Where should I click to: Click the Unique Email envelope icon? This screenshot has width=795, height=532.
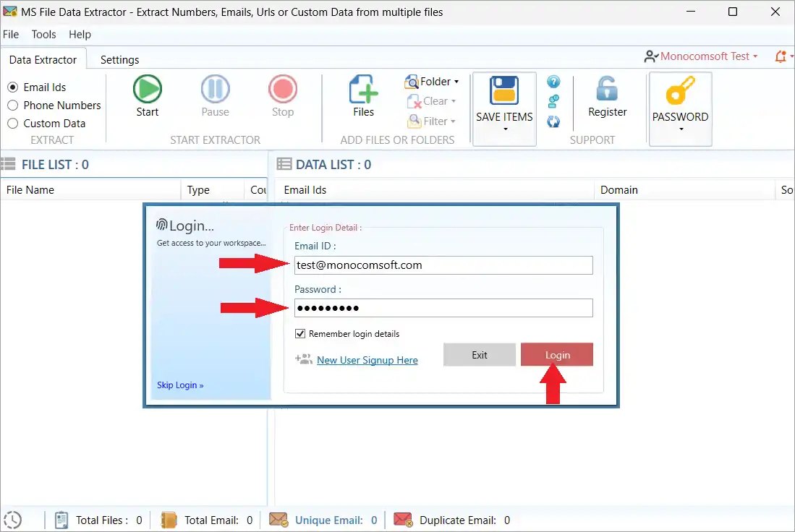pyautogui.click(x=279, y=520)
